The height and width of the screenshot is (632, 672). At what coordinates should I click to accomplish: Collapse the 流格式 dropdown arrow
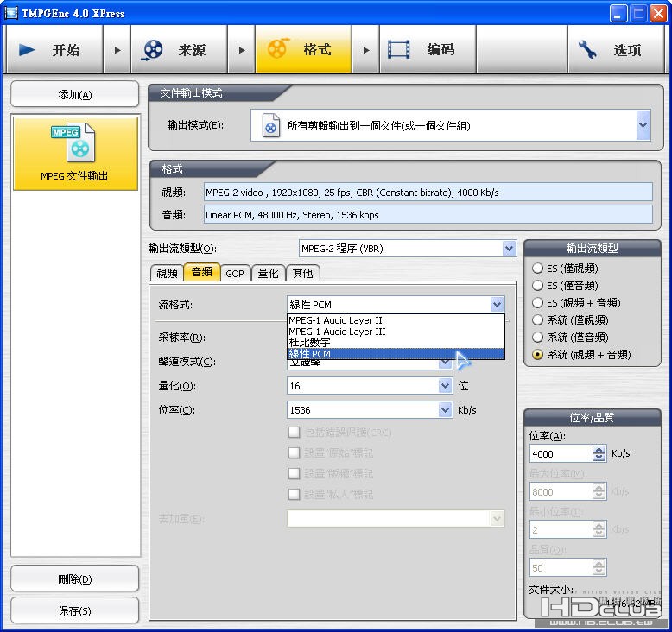point(497,305)
